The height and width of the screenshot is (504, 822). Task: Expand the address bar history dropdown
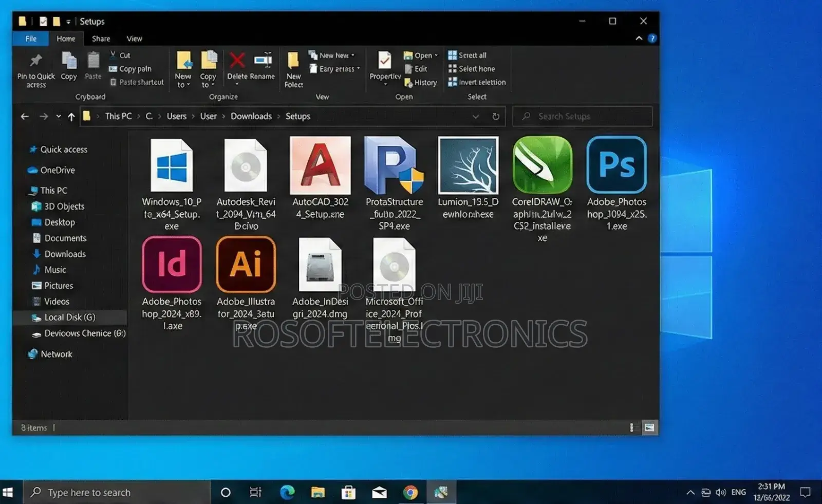pyautogui.click(x=476, y=116)
